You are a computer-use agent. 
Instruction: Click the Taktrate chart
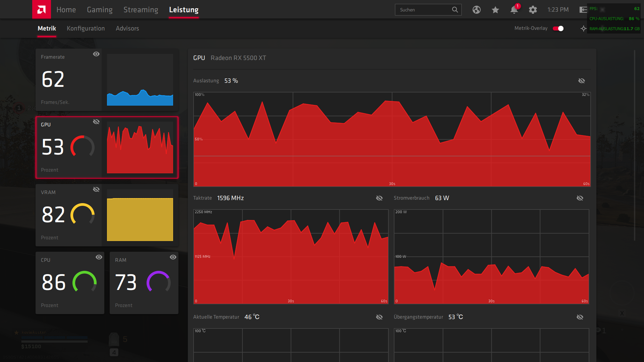(291, 257)
